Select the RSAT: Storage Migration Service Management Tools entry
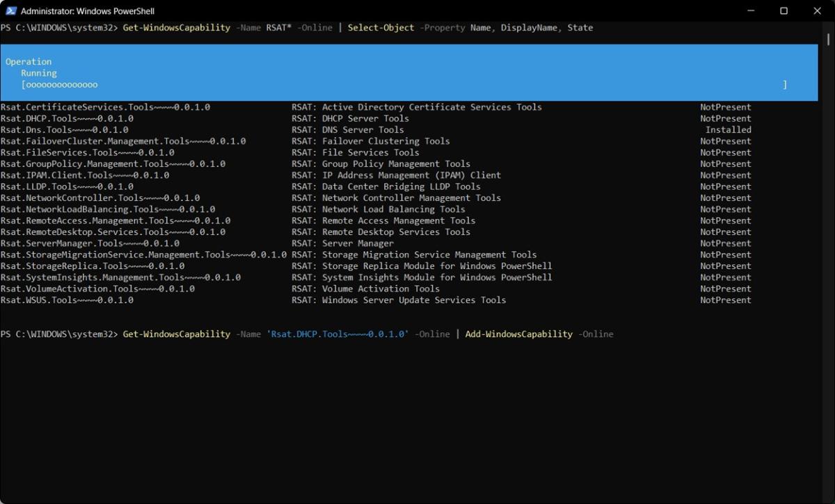The width and height of the screenshot is (835, 504). click(x=413, y=254)
